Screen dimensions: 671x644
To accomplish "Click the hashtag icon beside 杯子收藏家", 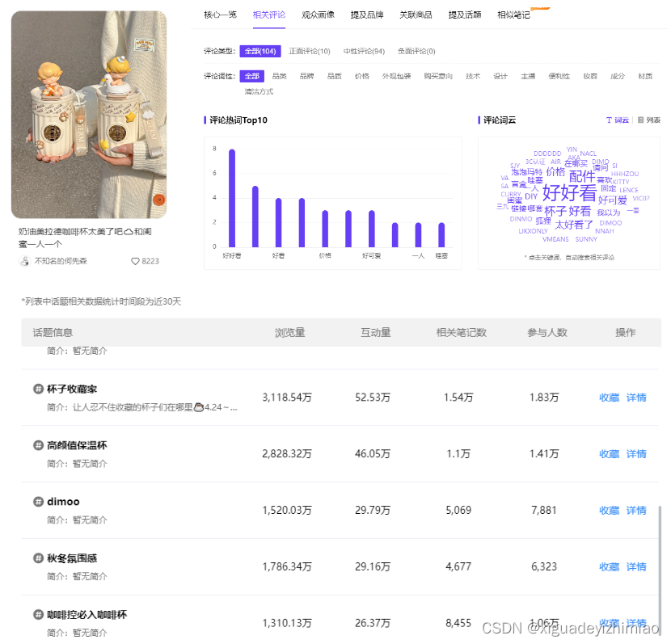I will (x=38, y=389).
